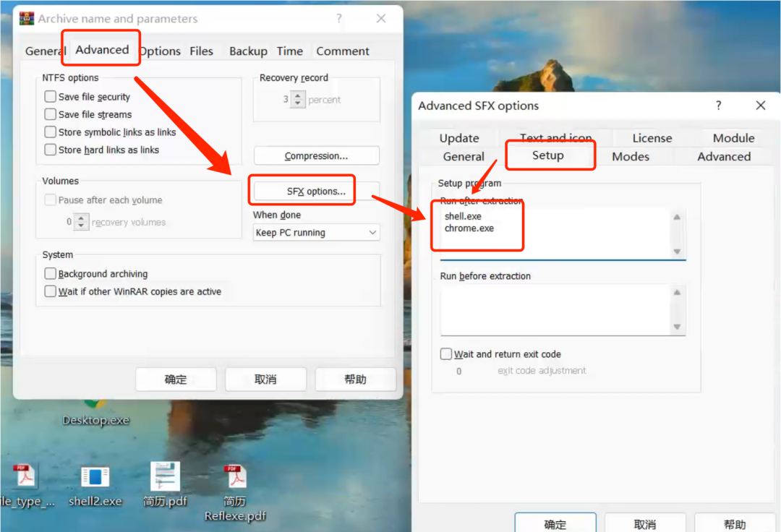Click WinRAR icon in Archive dialog title

(x=27, y=18)
